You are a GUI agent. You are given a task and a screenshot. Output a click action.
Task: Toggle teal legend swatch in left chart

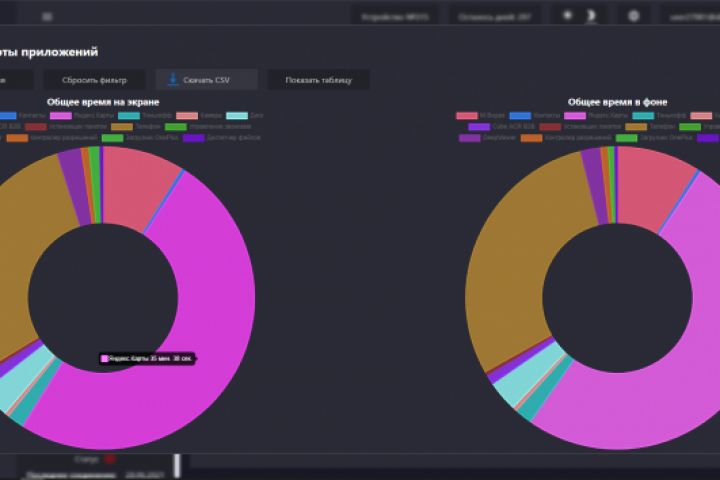[x=129, y=116]
